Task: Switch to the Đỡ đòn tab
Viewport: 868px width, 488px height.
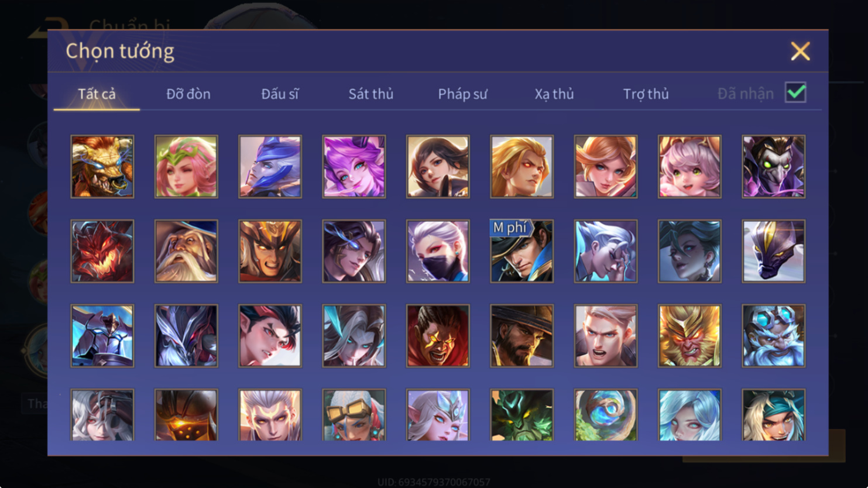Action: 188,94
